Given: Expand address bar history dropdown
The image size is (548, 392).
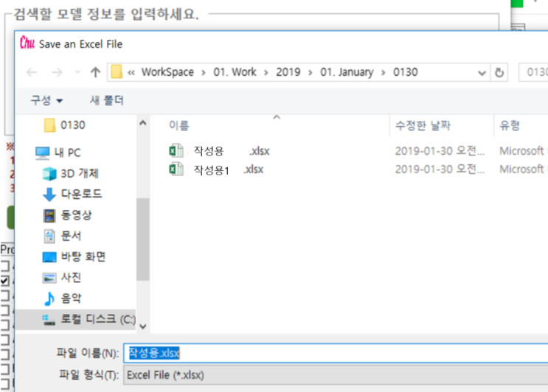Looking at the screenshot, I should [x=482, y=73].
